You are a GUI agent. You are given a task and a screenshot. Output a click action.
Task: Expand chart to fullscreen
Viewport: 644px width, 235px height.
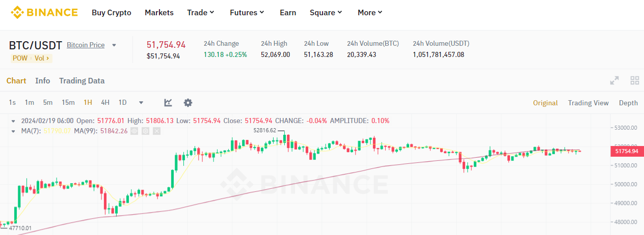pos(614,80)
